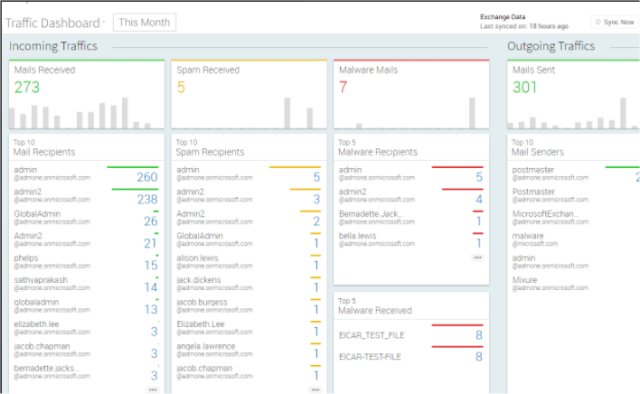The height and width of the screenshot is (394, 640).
Task: Click the first EICAR_TEST_FILE count of 8
Action: (479, 335)
